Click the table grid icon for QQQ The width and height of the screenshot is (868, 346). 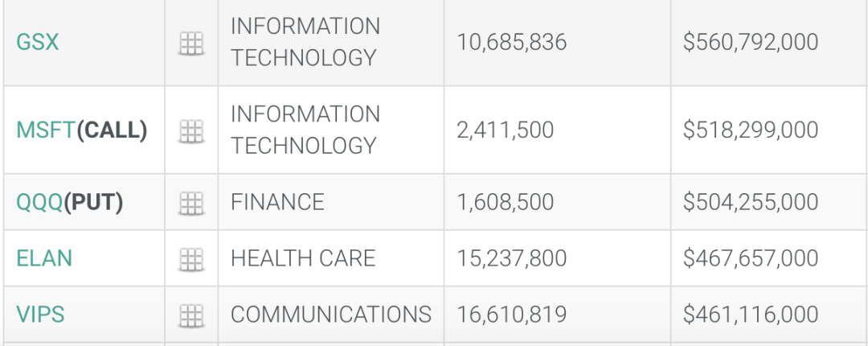pos(191,203)
